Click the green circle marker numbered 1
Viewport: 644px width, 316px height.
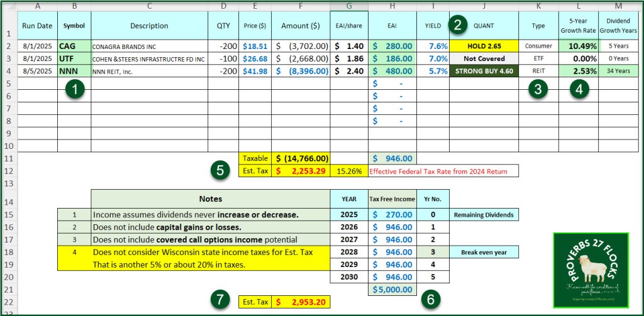75,90
